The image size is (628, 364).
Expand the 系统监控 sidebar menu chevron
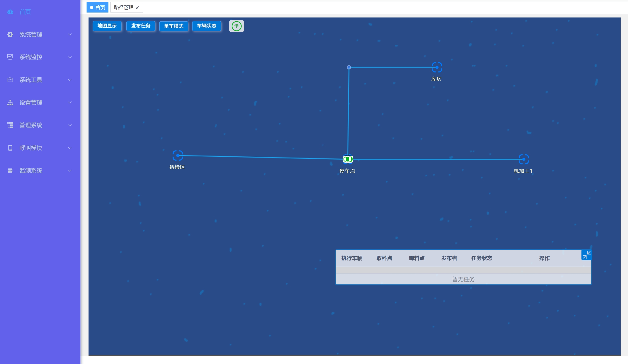tap(70, 57)
